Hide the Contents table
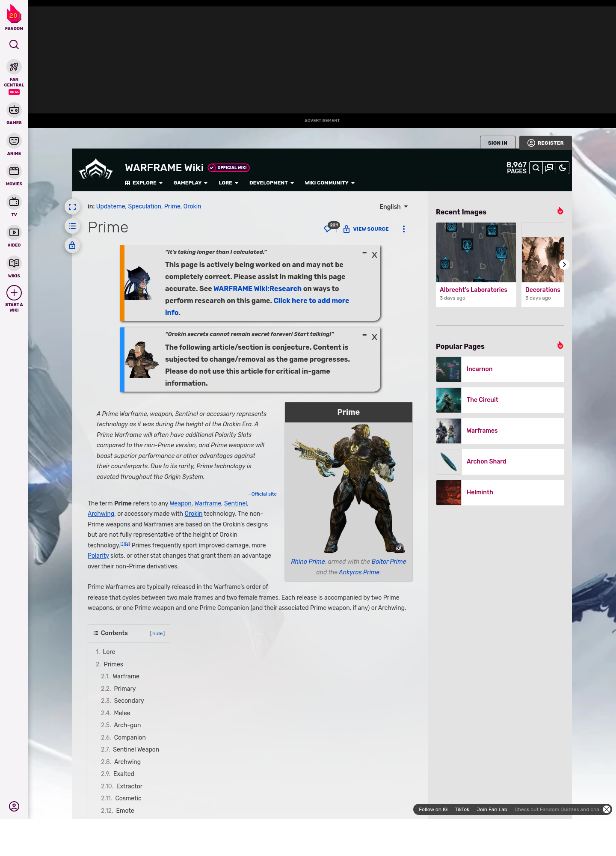This screenshot has width=616, height=856. click(x=157, y=633)
